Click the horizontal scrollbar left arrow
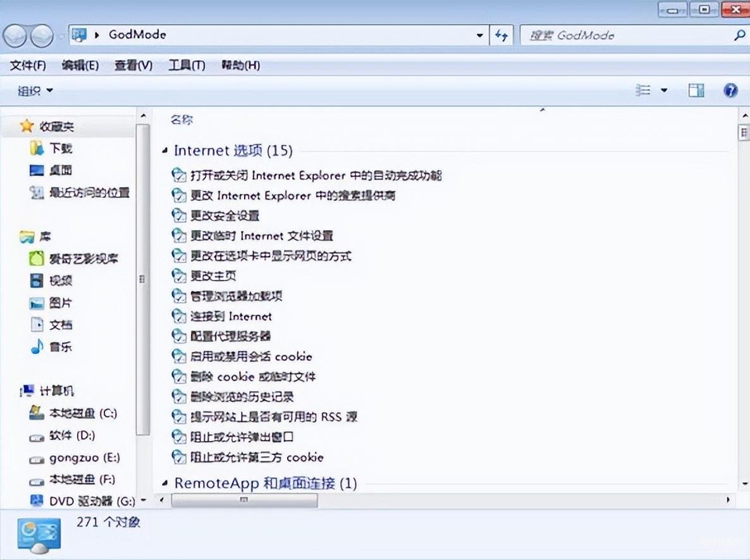Screen dimensions: 750x560 click(162, 500)
